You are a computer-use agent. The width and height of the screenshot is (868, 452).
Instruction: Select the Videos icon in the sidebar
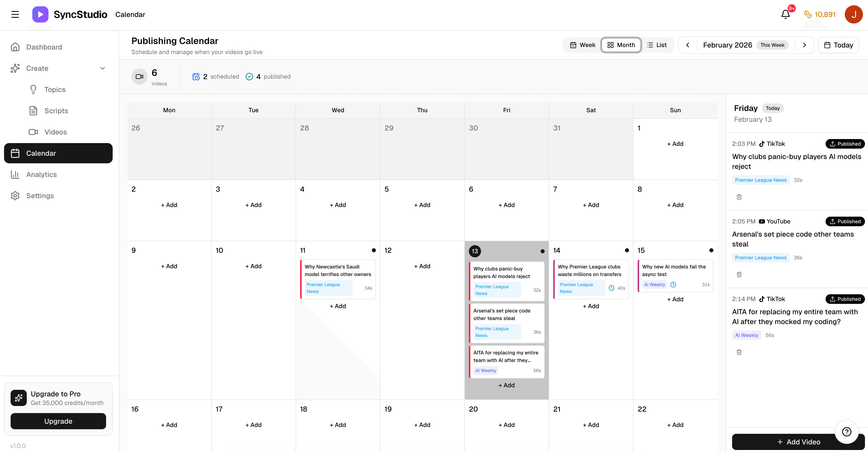(33, 132)
